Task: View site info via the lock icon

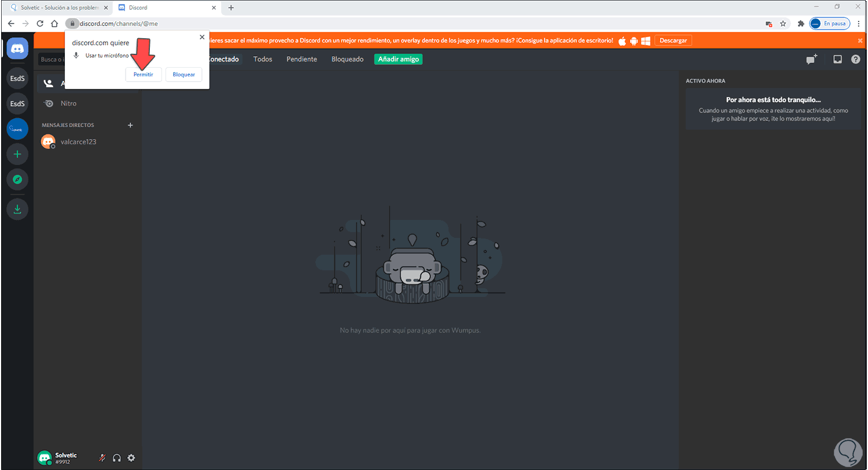Action: coord(72,24)
